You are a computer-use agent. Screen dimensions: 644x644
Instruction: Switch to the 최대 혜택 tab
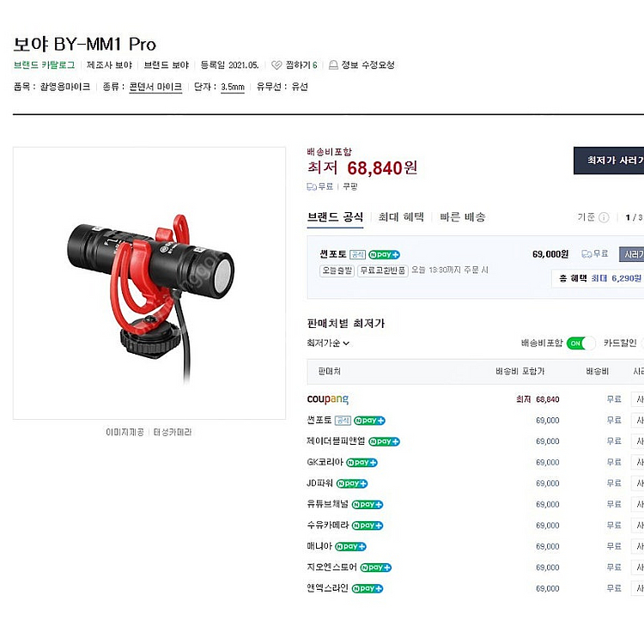[x=401, y=217]
